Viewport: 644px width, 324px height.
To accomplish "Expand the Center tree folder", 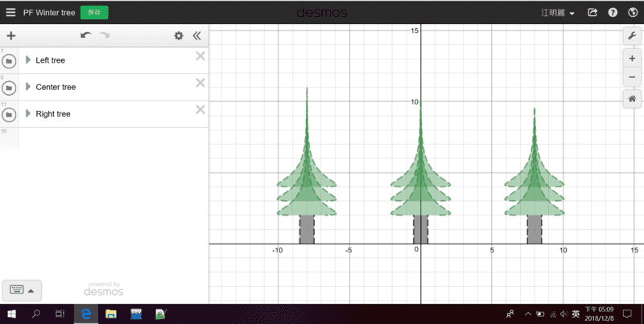I will [28, 87].
